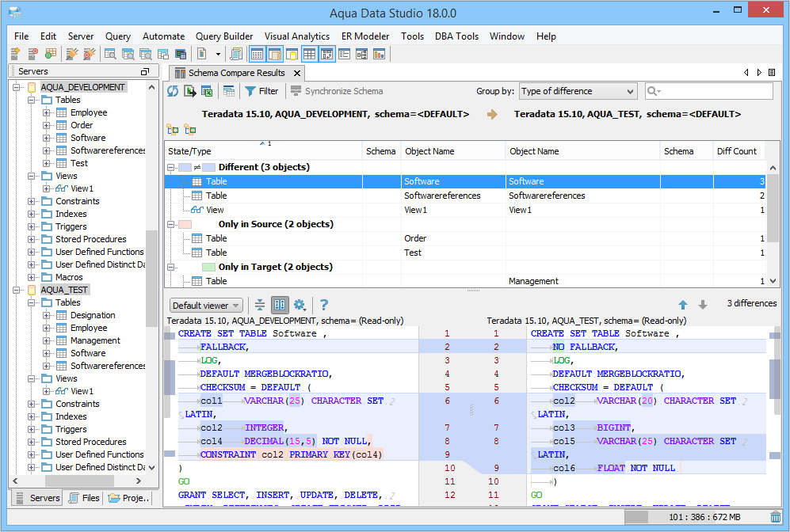
Task: Open the Query Analyzer magnifier table icon
Action: point(110,54)
